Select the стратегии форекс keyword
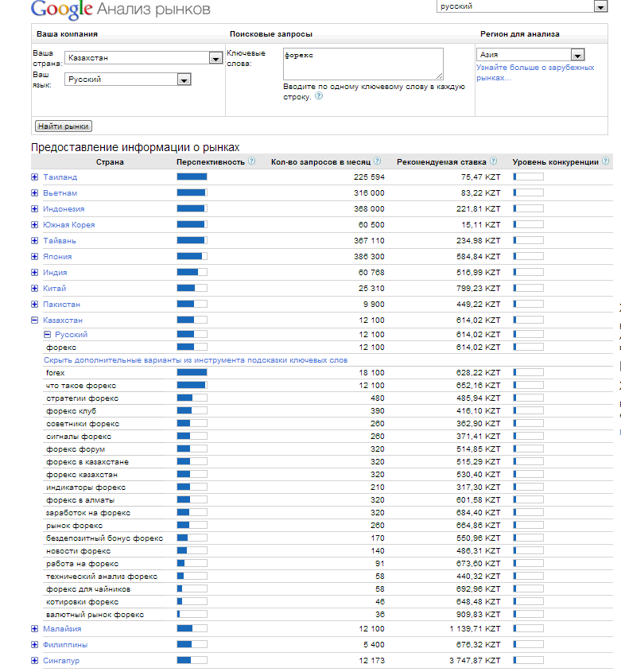 pyautogui.click(x=82, y=398)
